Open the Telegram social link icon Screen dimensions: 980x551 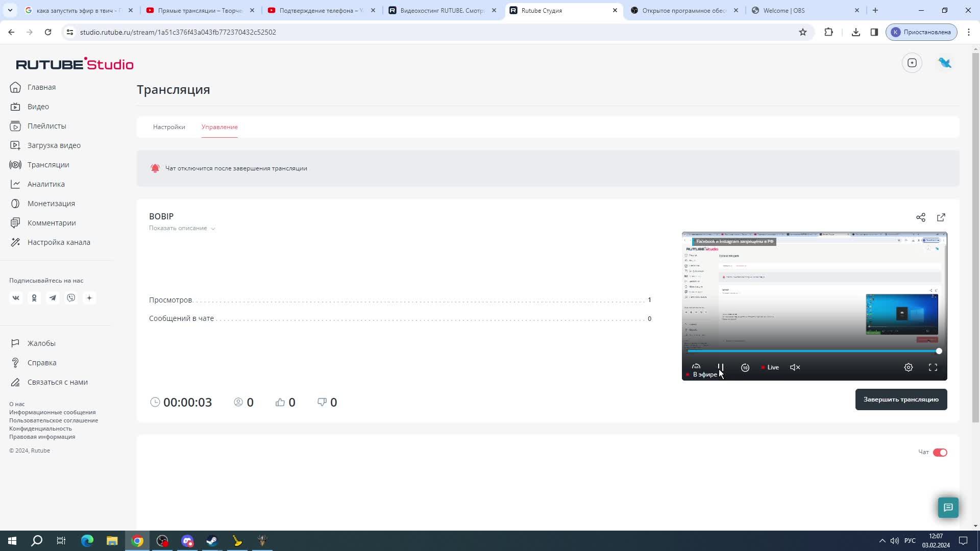click(x=53, y=298)
